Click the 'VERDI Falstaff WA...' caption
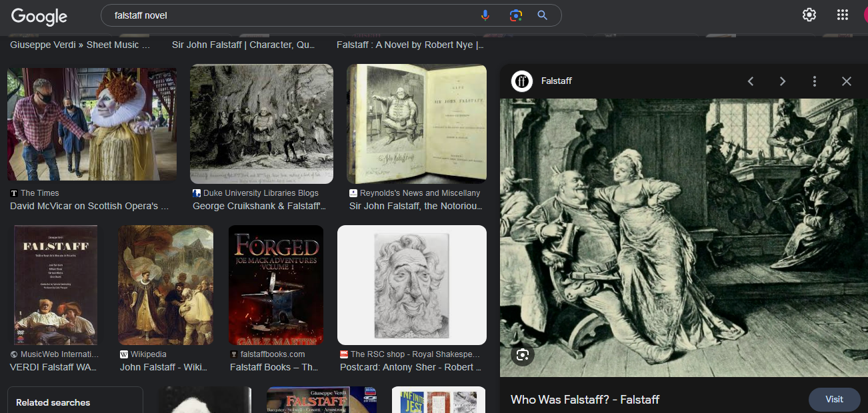The width and height of the screenshot is (868, 413). click(x=53, y=367)
